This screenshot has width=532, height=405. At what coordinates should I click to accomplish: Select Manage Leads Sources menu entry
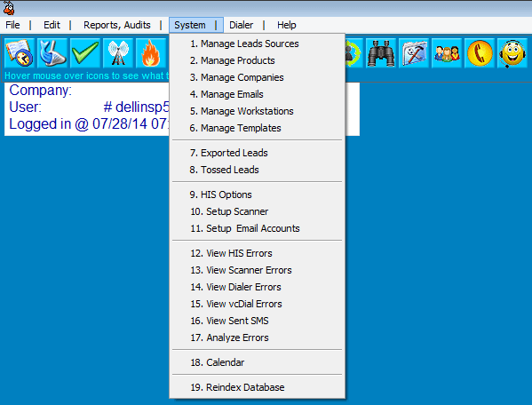pos(258,44)
